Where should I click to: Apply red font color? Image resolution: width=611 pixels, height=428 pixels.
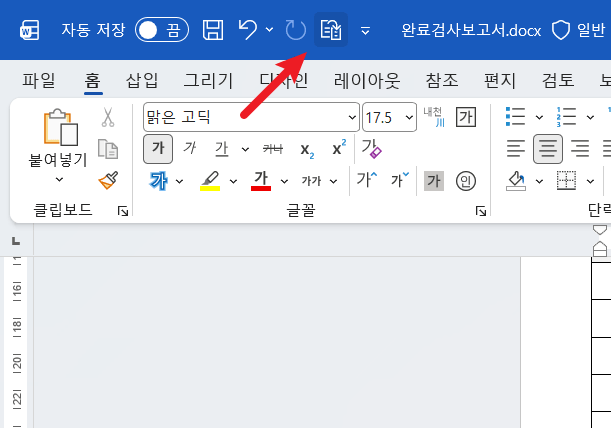pos(261,181)
